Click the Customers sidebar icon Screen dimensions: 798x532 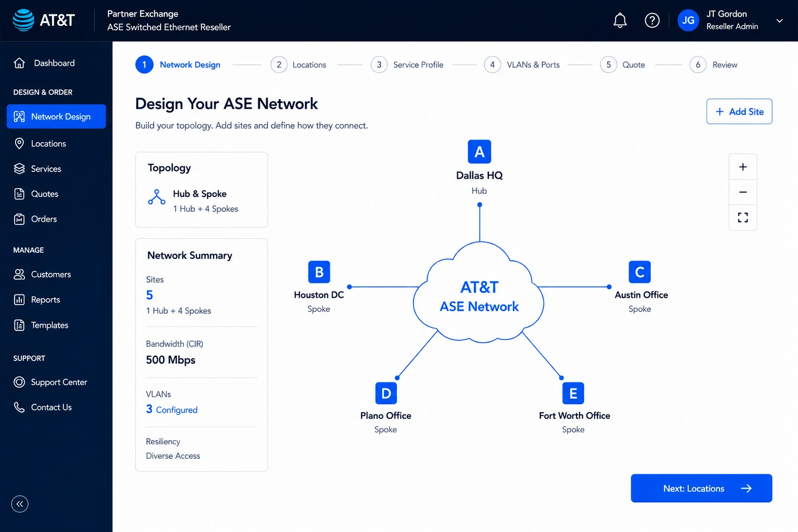(19, 274)
